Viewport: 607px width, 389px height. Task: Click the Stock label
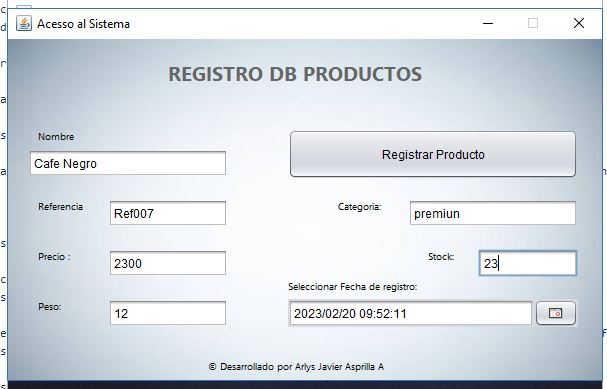[x=441, y=257]
